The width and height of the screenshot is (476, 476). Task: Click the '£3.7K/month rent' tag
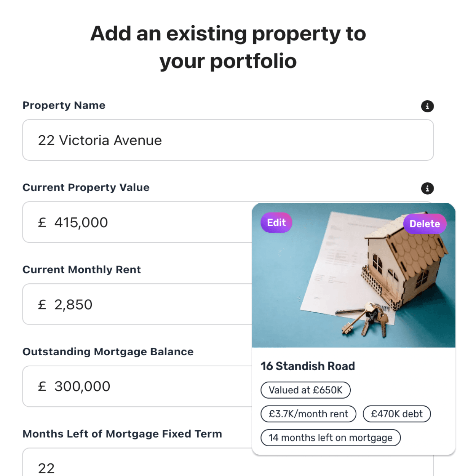[308, 414]
